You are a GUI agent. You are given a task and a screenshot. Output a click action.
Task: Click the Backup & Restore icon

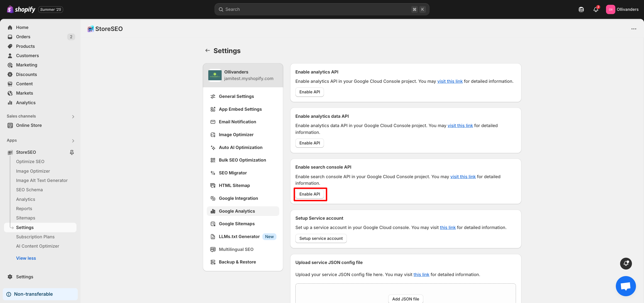(213, 262)
